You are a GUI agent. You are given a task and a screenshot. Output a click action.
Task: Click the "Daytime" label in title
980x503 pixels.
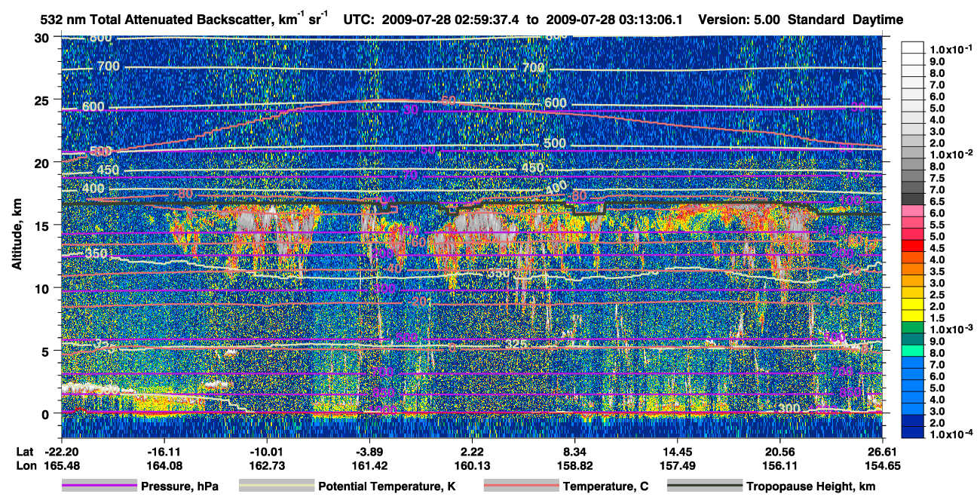point(877,20)
